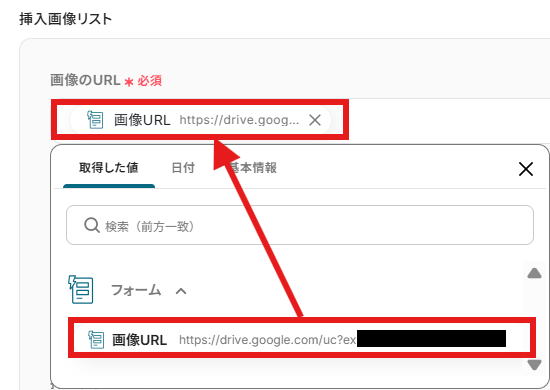
Task: Click the scrollbar down arrow in popup
Action: pos(534,365)
